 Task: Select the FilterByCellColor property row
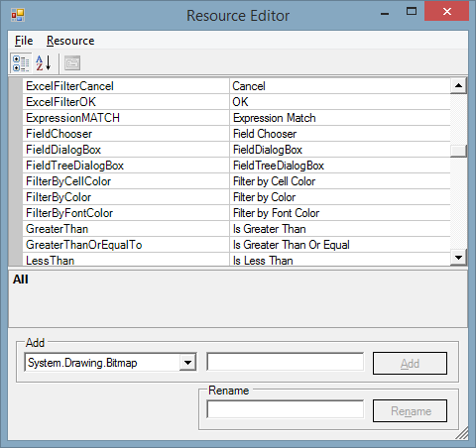click(x=236, y=181)
